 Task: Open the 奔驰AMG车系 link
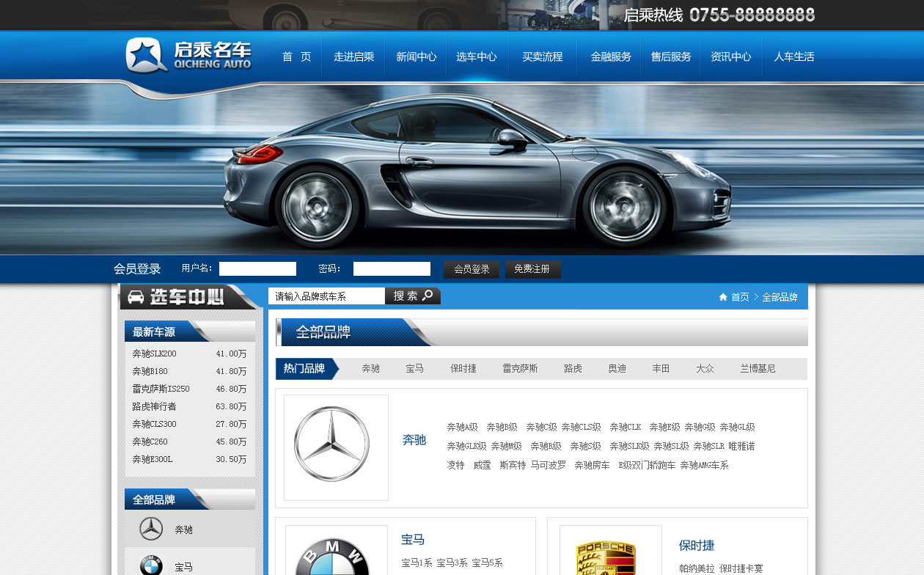[x=704, y=465]
